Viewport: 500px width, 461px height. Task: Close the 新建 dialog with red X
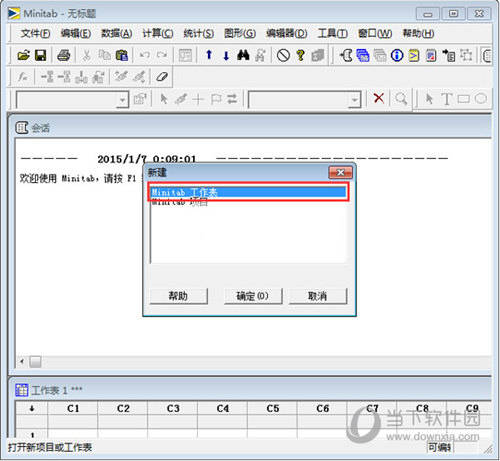coord(340,172)
